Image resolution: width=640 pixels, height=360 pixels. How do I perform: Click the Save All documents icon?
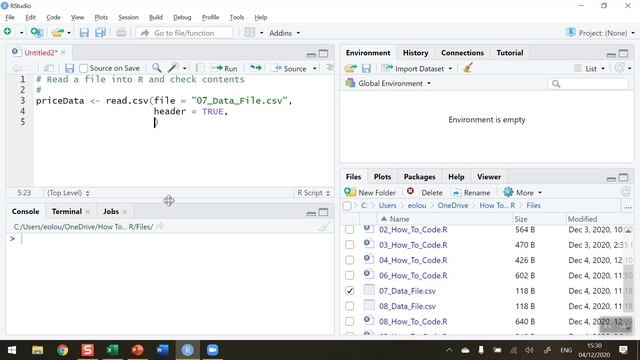100,33
